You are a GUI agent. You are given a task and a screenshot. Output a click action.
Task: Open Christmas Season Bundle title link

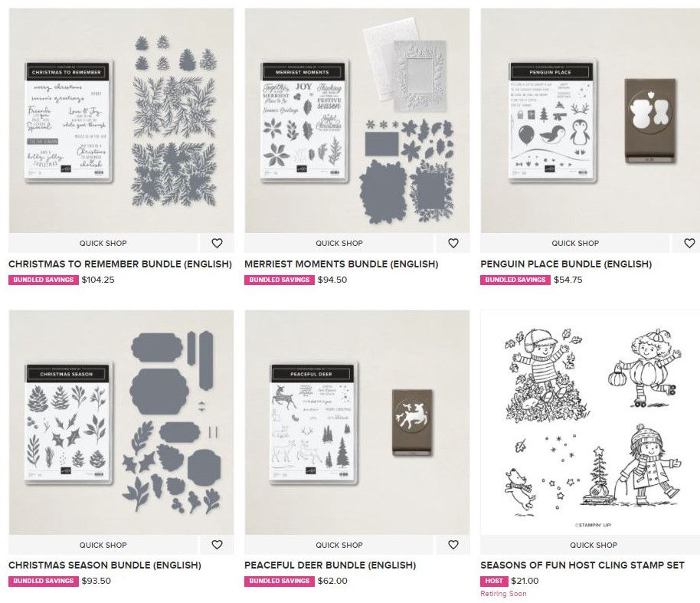(x=104, y=565)
